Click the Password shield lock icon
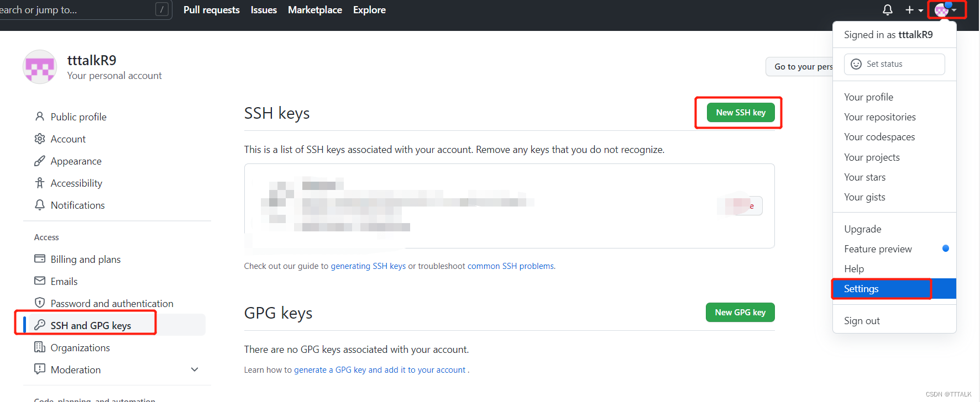 click(40, 303)
